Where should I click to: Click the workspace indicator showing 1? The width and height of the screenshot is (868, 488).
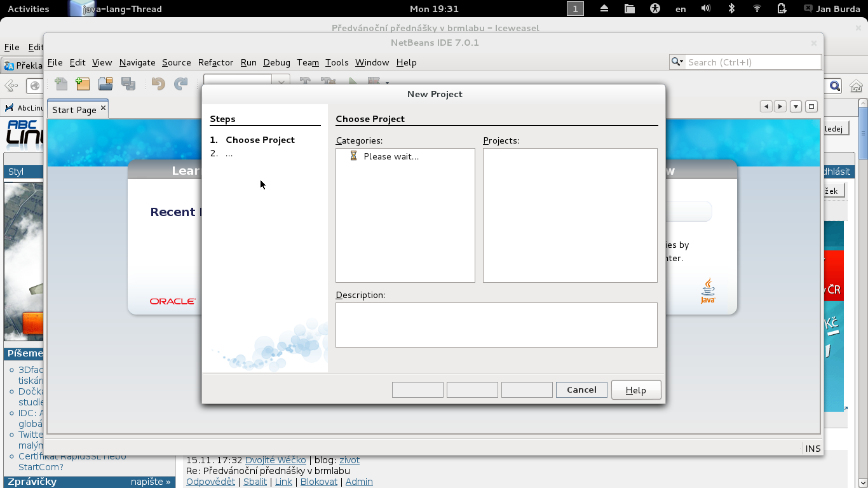tap(575, 9)
